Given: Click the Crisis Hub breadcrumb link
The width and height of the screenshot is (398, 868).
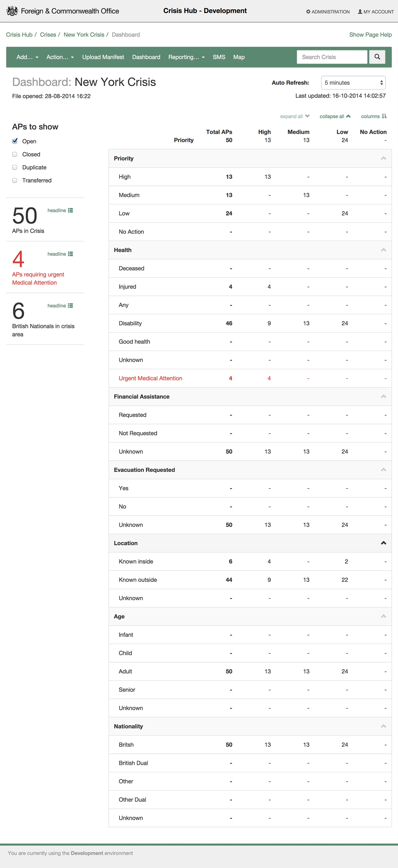Looking at the screenshot, I should [x=19, y=35].
